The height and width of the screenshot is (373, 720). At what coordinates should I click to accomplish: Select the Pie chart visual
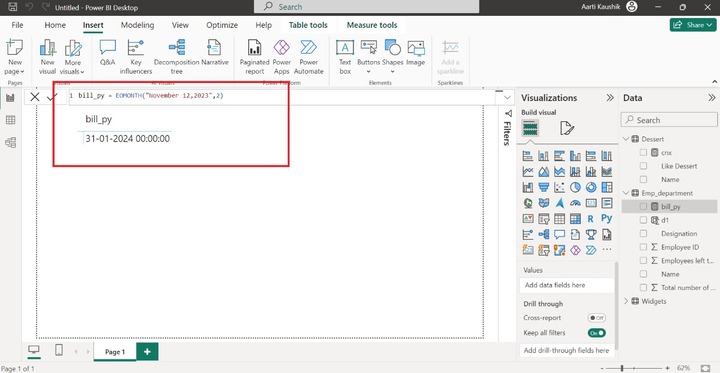[575, 187]
